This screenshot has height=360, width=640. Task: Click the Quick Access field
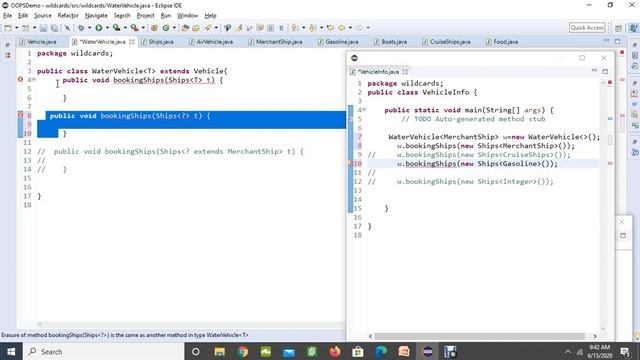point(587,27)
